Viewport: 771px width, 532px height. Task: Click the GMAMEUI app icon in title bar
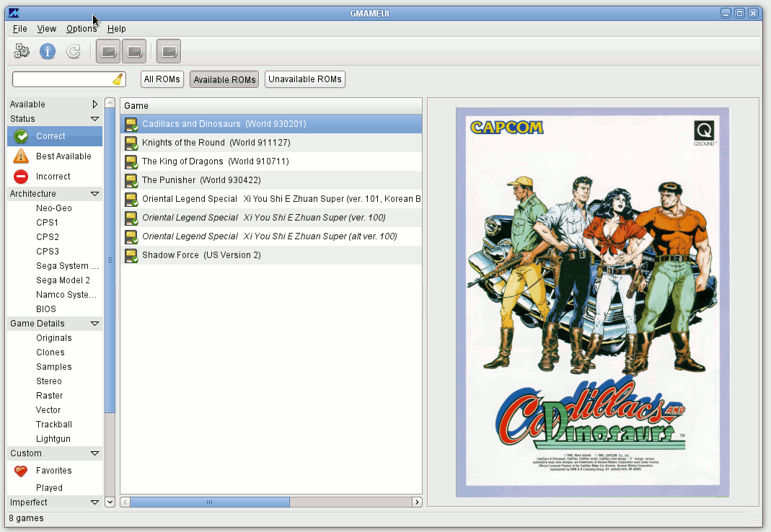(14, 13)
